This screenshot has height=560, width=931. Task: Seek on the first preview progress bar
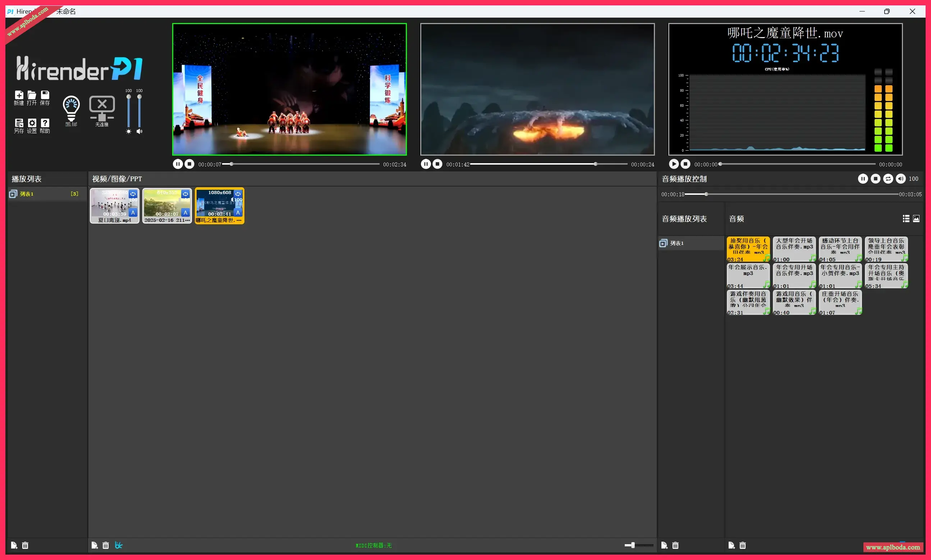coord(301,164)
